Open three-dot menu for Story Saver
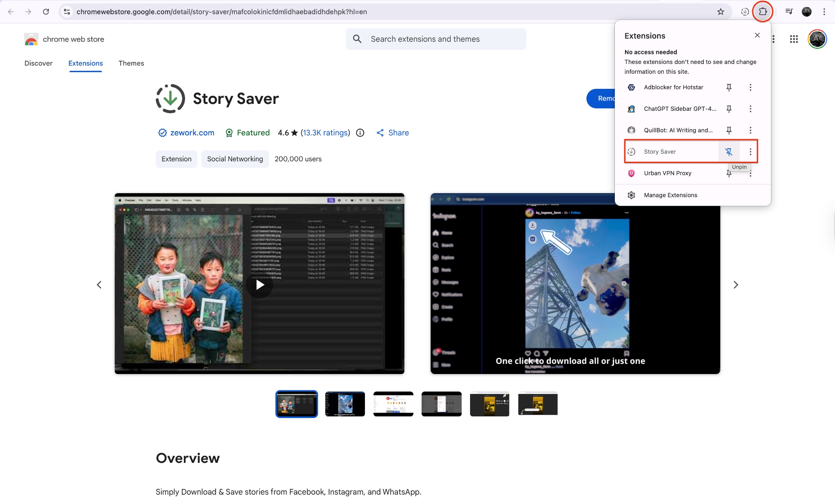 pos(750,151)
